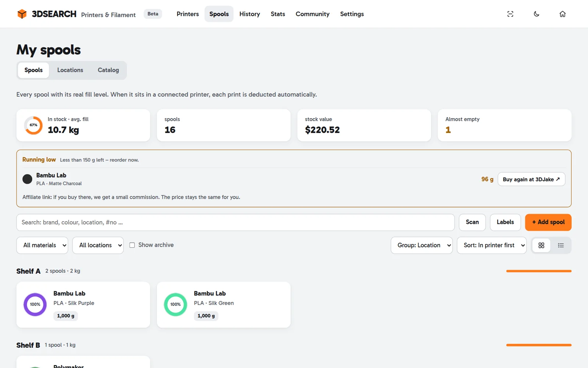This screenshot has width=588, height=368.
Task: Open the History menu item
Action: [x=250, y=14]
